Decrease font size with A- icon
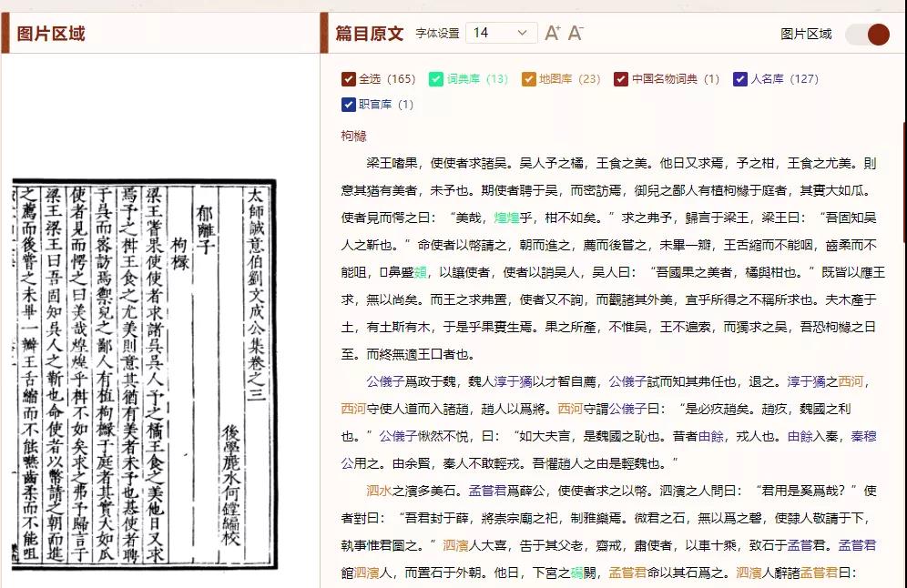Viewport: 907px width, 588px height. point(576,33)
